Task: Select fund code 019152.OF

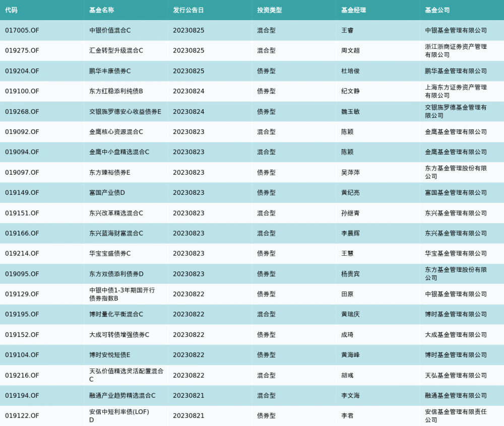Action: (x=22, y=334)
